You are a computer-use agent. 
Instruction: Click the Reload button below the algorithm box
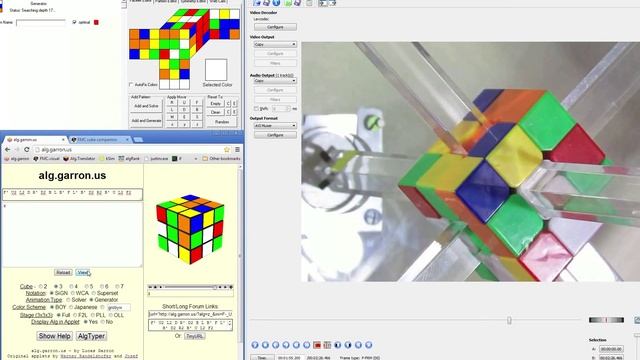(63, 272)
